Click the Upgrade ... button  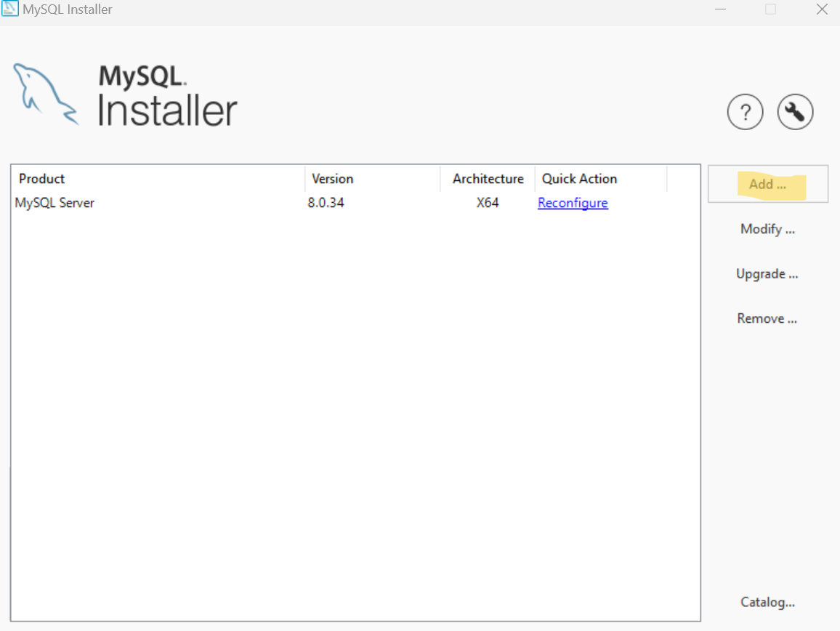click(767, 274)
